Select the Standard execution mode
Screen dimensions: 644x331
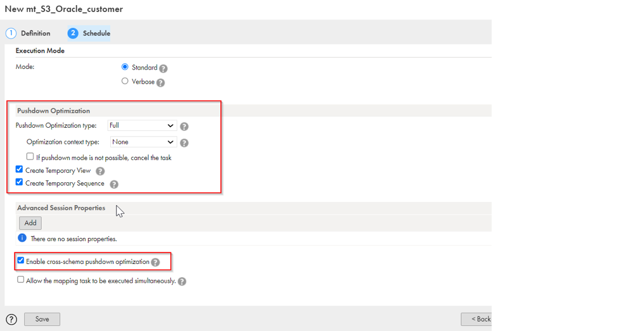click(125, 66)
